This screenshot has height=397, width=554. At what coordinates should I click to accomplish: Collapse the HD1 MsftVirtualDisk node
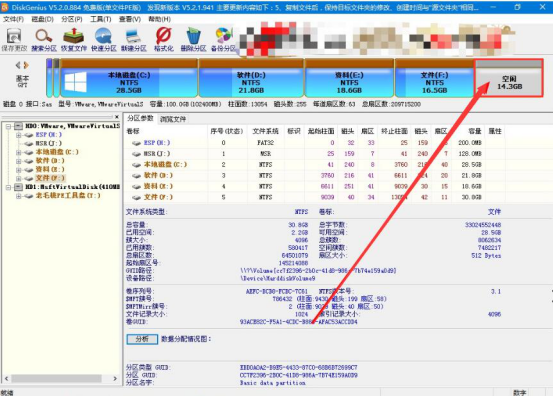coord(8,187)
